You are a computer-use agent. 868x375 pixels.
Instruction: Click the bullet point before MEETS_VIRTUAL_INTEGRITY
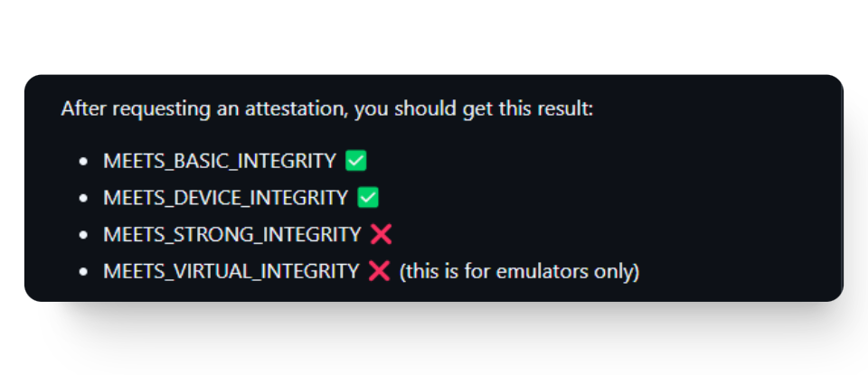click(x=84, y=271)
